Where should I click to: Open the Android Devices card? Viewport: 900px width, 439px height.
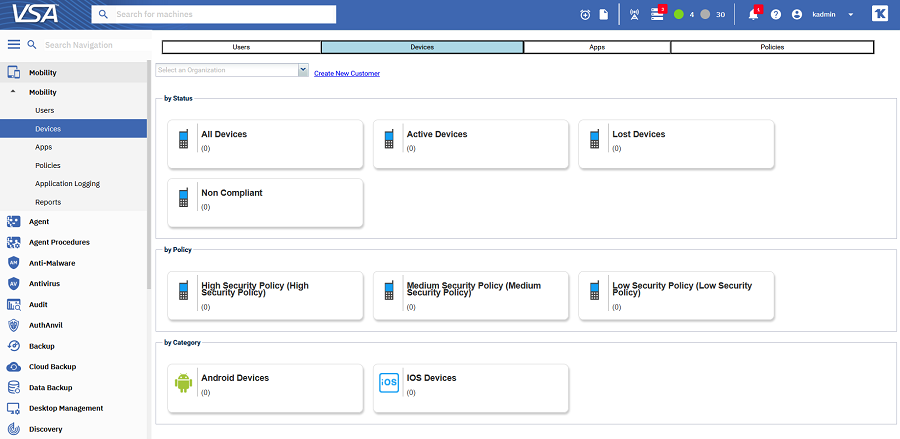click(265, 388)
